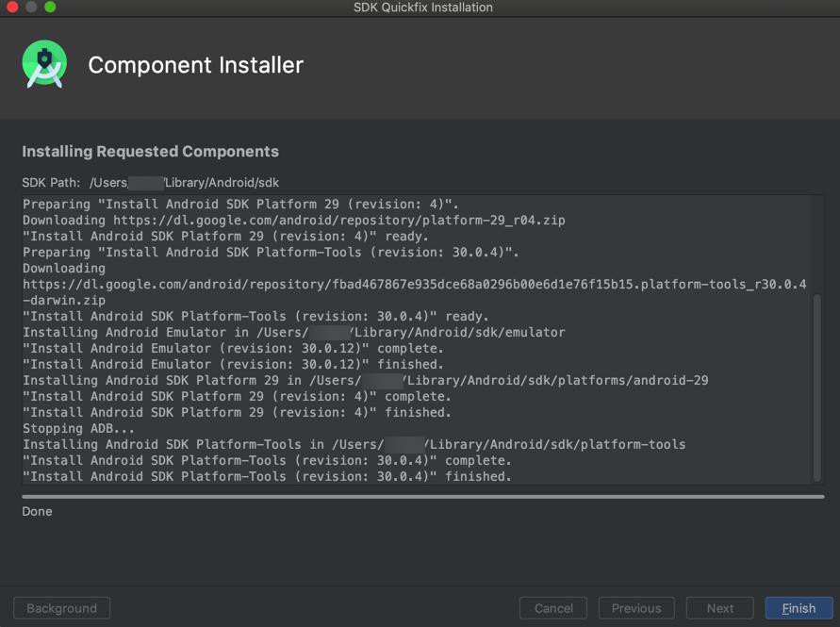The width and height of the screenshot is (840, 627).
Task: Send installation to Background
Action: point(61,608)
